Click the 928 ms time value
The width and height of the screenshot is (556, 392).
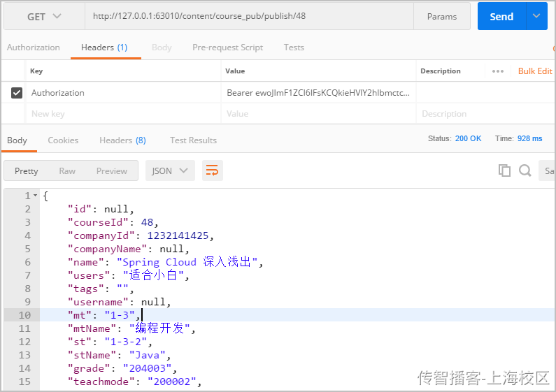[529, 138]
